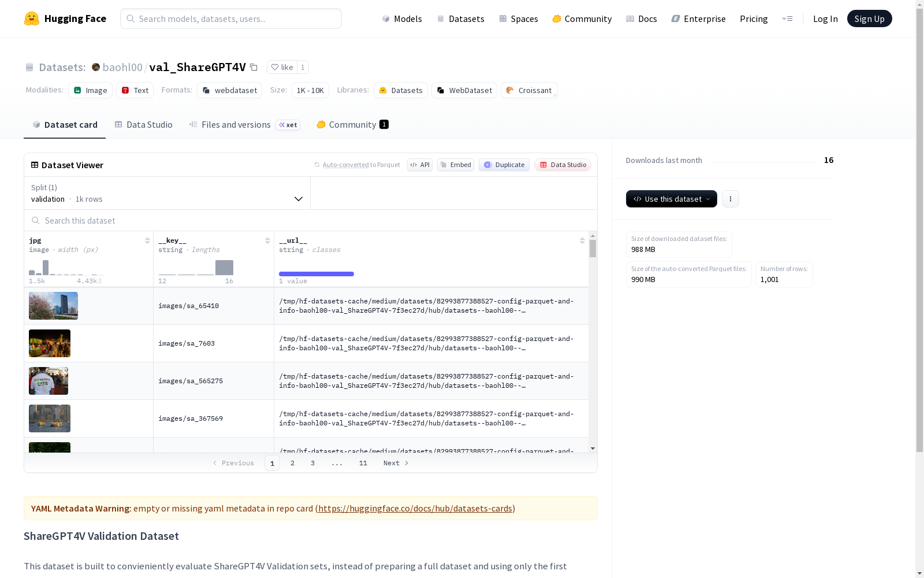Expand the Split validation dropdown
The width and height of the screenshot is (924, 578).
167,193
